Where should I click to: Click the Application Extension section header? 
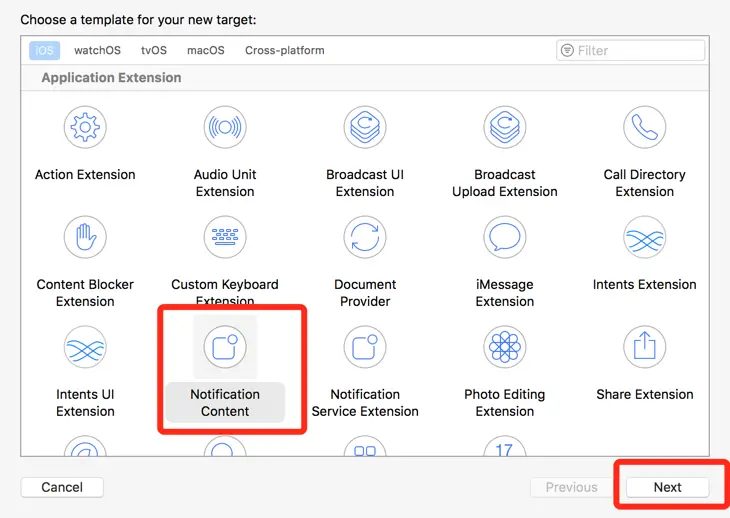(111, 77)
